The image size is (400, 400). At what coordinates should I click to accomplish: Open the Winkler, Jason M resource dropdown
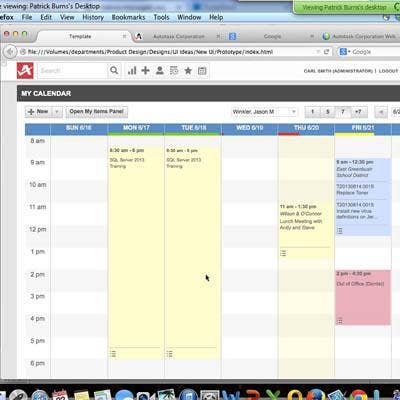click(x=265, y=112)
